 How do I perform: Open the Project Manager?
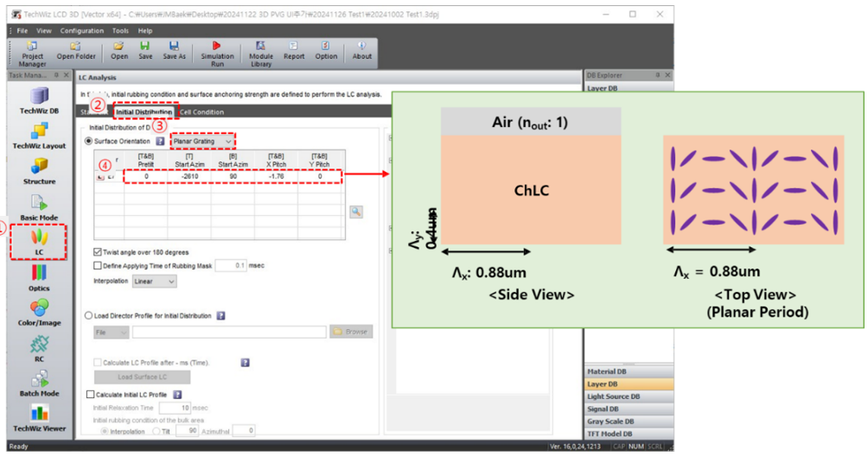point(32,50)
